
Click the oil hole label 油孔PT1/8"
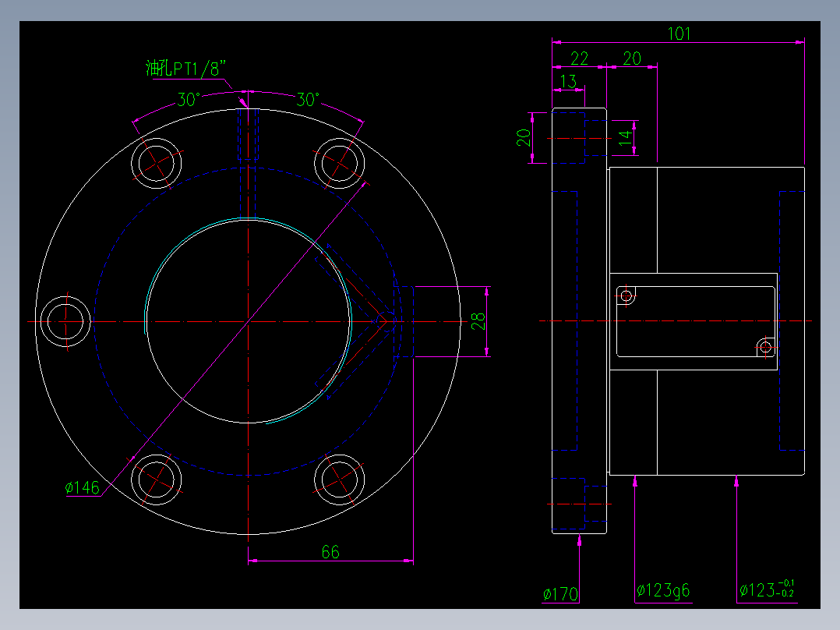pos(185,69)
